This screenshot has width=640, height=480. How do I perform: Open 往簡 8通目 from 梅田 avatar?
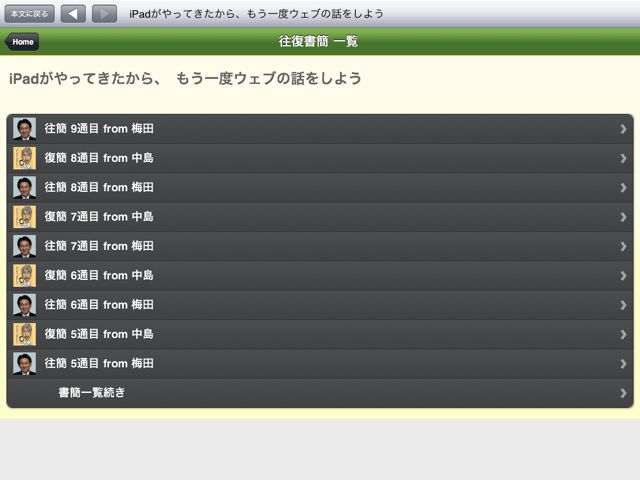[24, 188]
